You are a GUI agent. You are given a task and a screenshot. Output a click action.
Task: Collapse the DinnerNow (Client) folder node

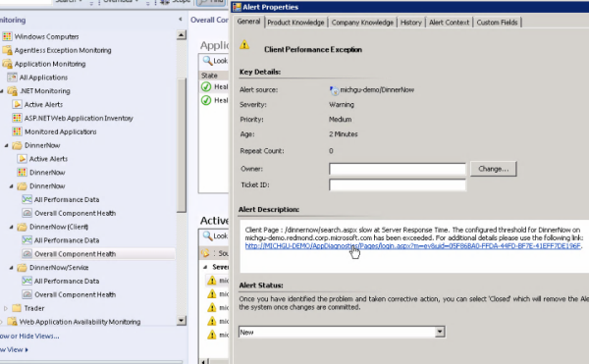coord(11,227)
